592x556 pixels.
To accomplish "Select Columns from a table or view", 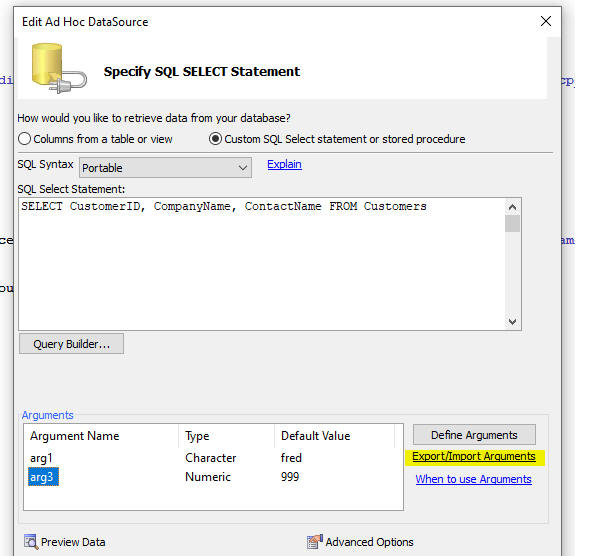I will [x=25, y=139].
